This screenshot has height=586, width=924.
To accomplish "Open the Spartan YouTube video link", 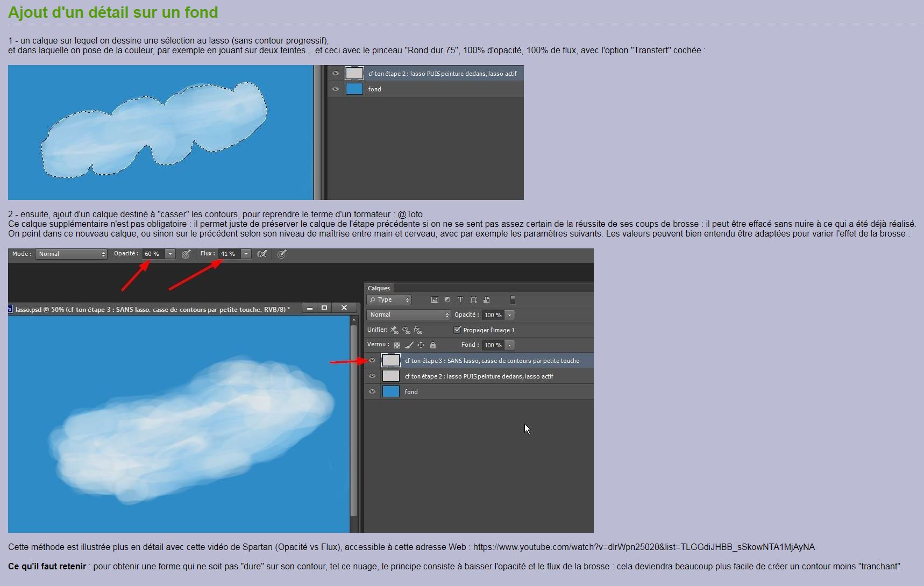I will pos(644,547).
